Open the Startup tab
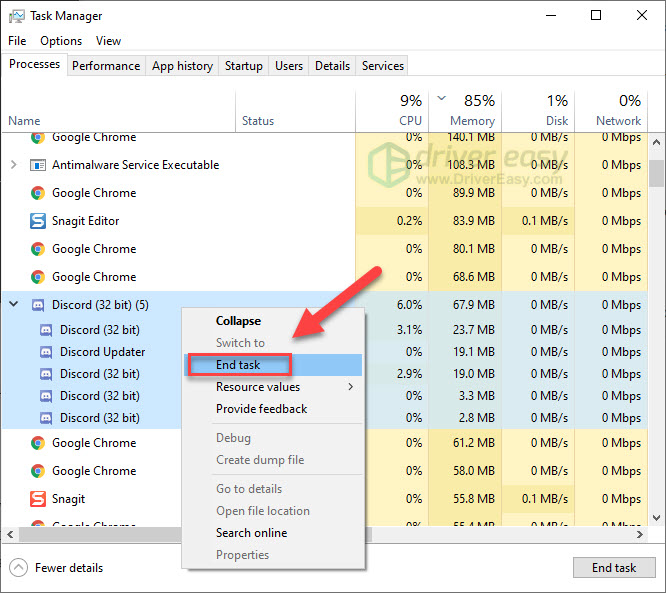 pyautogui.click(x=243, y=66)
